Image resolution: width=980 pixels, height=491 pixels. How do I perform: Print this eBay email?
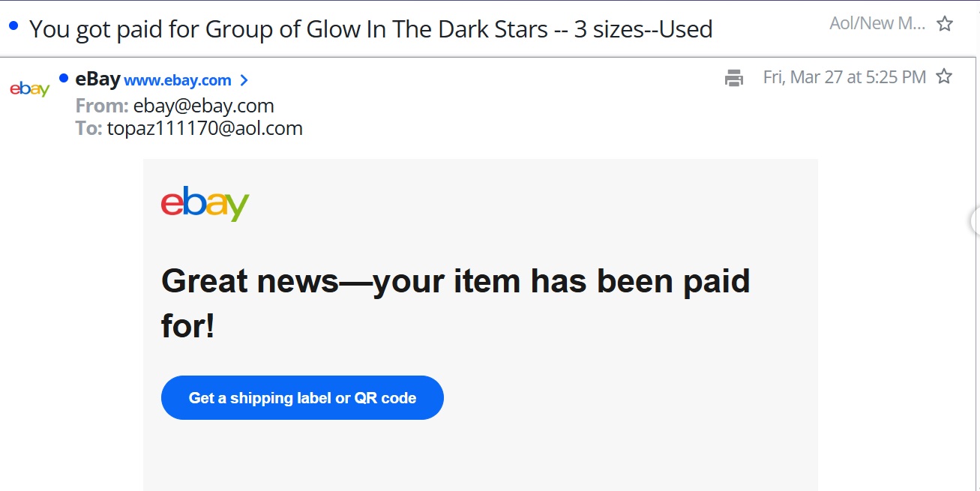(734, 78)
